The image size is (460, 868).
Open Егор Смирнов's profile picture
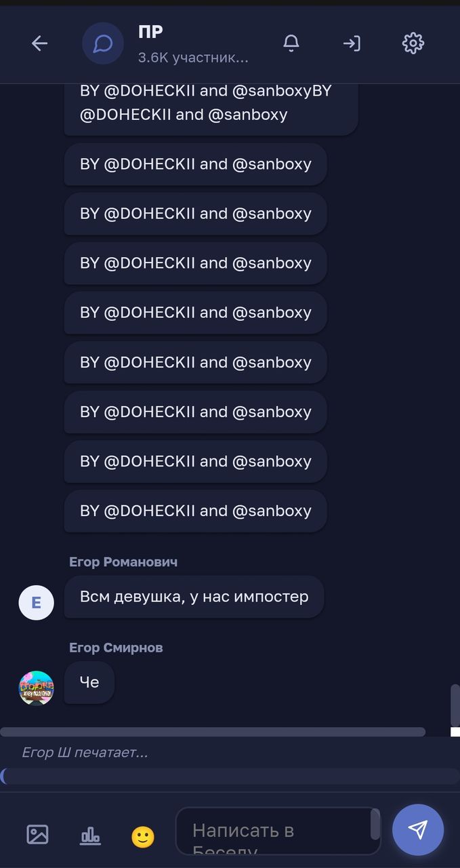36,688
